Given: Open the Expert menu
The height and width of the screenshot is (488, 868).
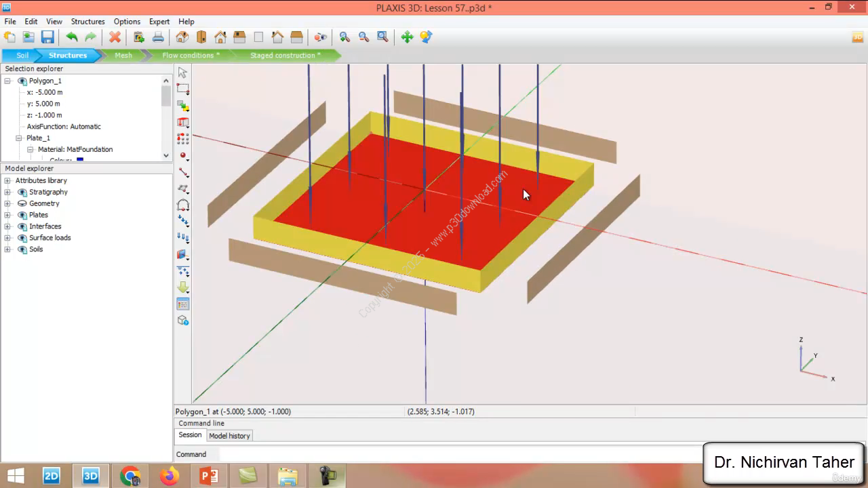Looking at the screenshot, I should [159, 22].
